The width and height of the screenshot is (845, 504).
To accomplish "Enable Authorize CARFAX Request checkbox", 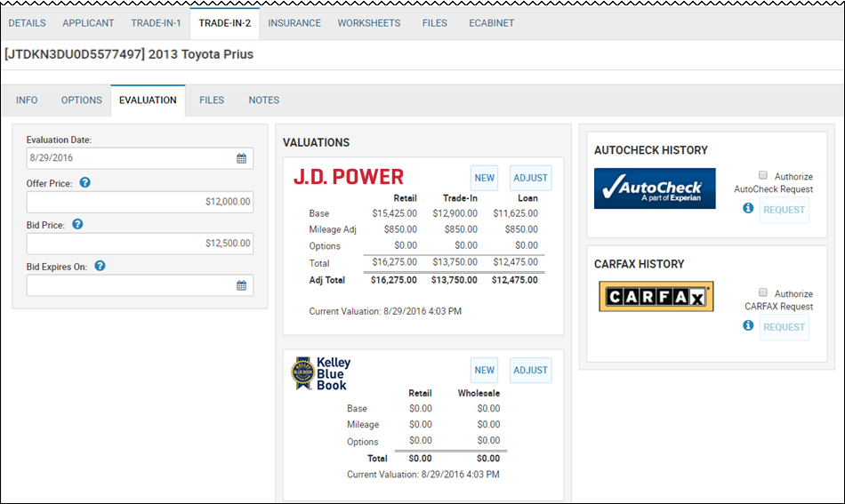I will pos(762,292).
